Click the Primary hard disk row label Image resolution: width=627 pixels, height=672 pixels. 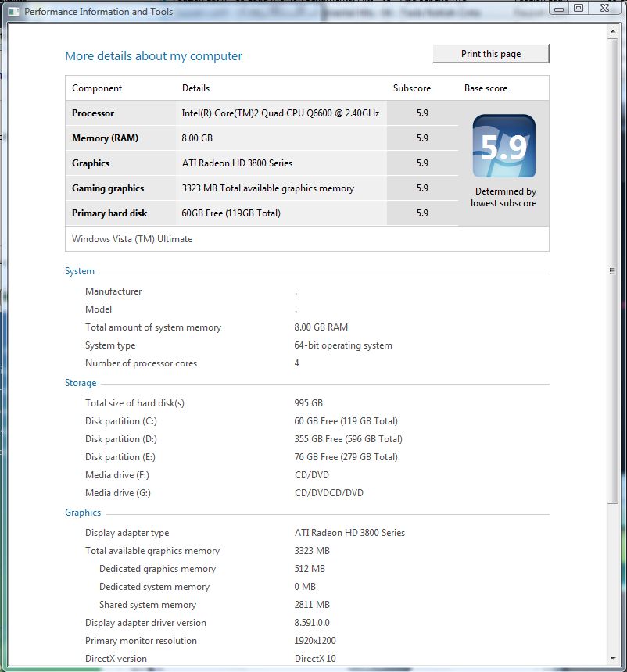click(x=109, y=213)
